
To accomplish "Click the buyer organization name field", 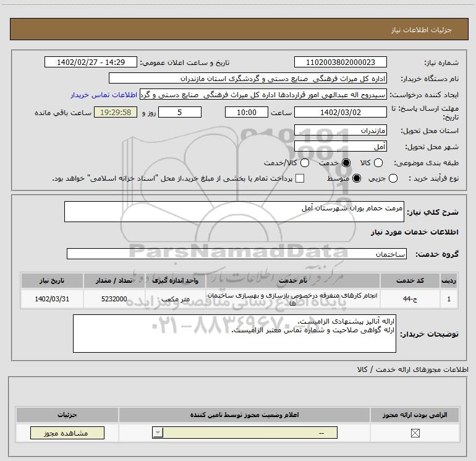I will pyautogui.click(x=248, y=78).
